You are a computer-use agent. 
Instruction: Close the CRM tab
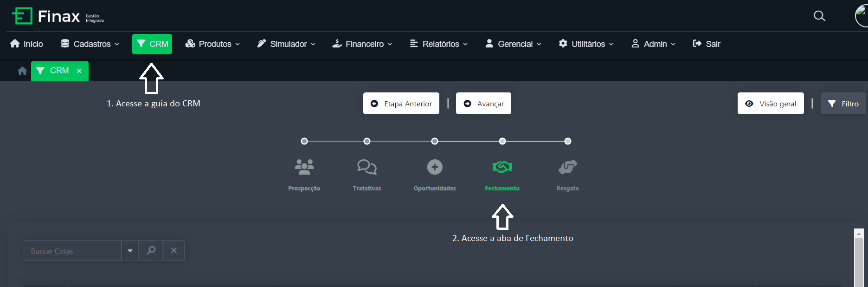(79, 71)
